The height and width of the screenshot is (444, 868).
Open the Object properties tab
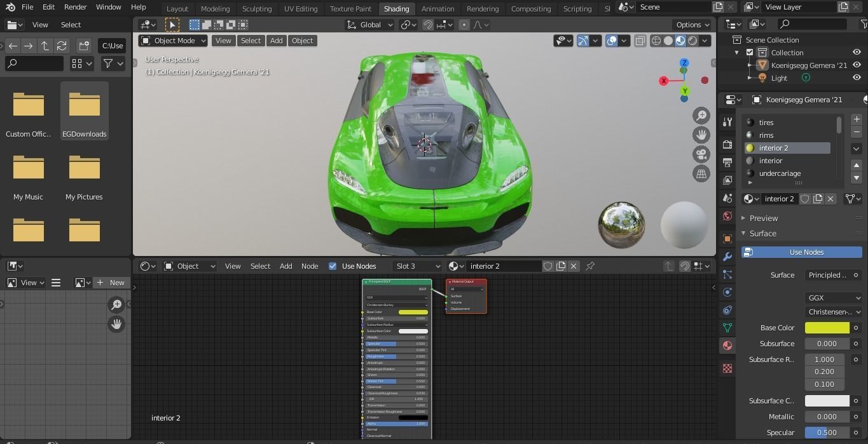point(727,239)
